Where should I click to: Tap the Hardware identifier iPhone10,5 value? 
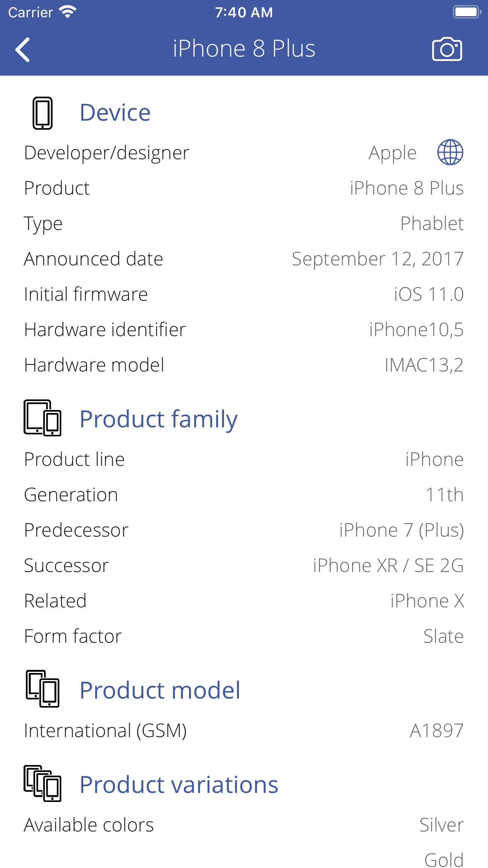click(x=416, y=330)
